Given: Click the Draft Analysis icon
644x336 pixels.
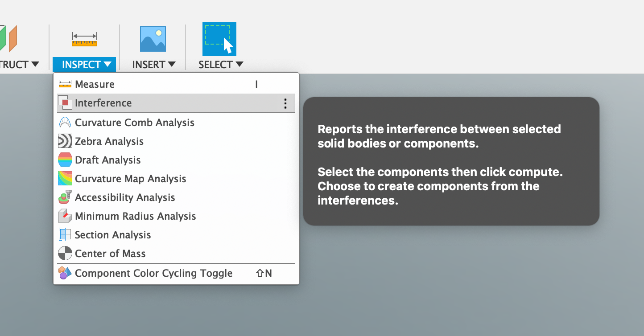Looking at the screenshot, I should click(65, 160).
